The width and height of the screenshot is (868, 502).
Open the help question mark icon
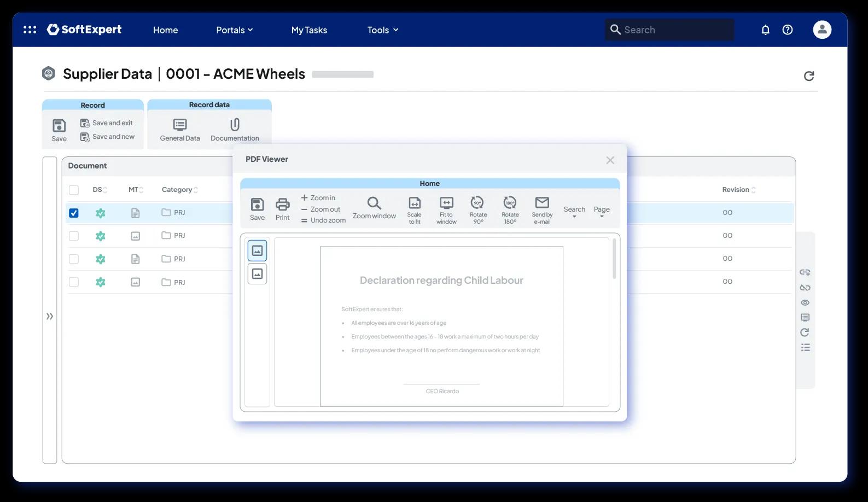(x=787, y=30)
